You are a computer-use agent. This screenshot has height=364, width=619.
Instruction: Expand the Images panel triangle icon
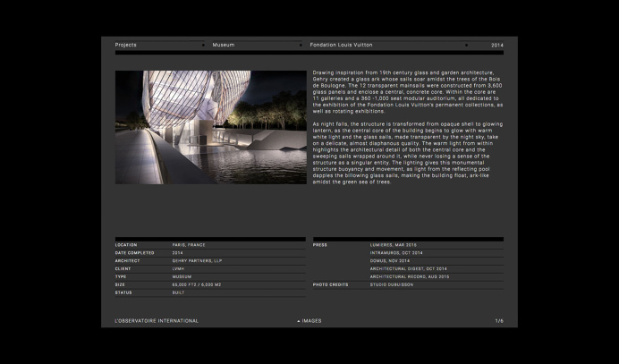[299, 320]
